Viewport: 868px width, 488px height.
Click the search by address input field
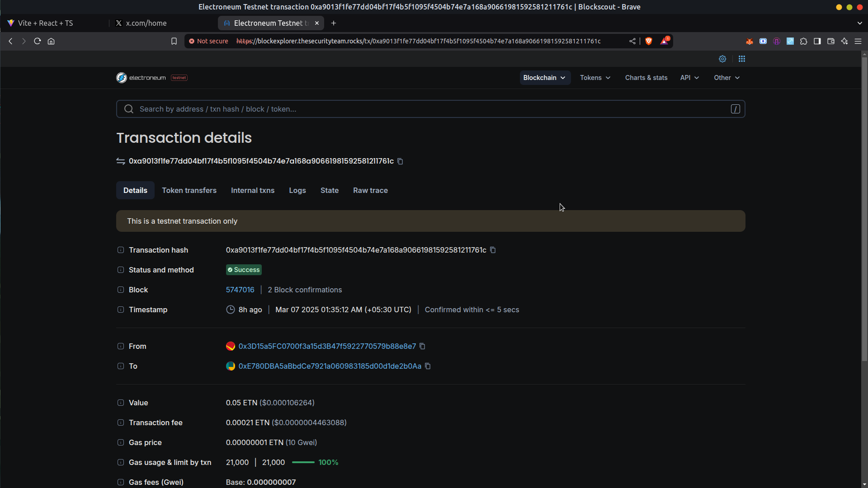(429, 109)
